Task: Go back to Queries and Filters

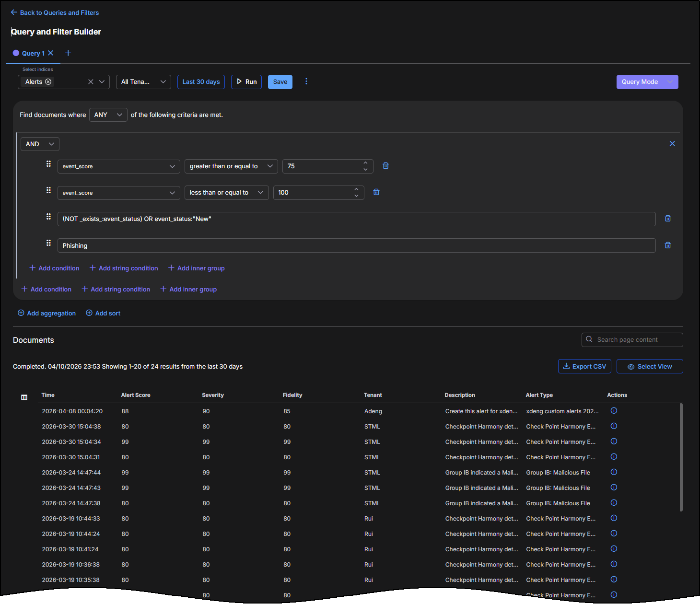Action: click(54, 12)
